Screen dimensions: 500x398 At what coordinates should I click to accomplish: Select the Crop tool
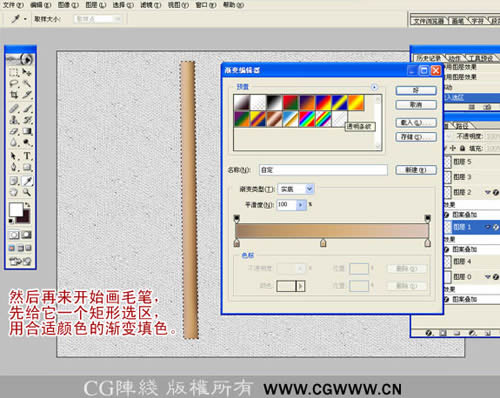coord(13,95)
